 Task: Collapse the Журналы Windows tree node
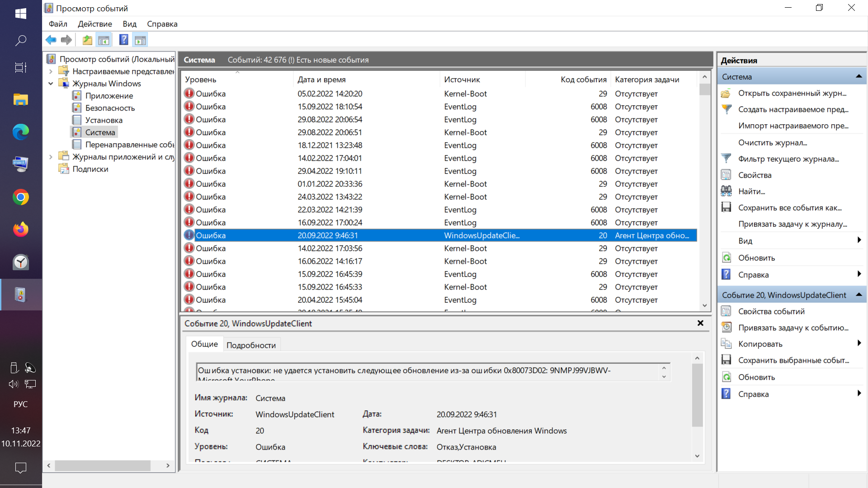(51, 84)
